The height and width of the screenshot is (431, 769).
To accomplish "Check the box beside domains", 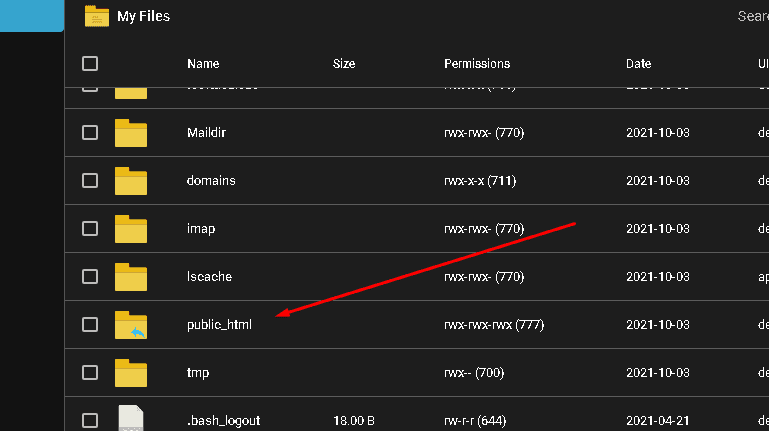I will 90,180.
